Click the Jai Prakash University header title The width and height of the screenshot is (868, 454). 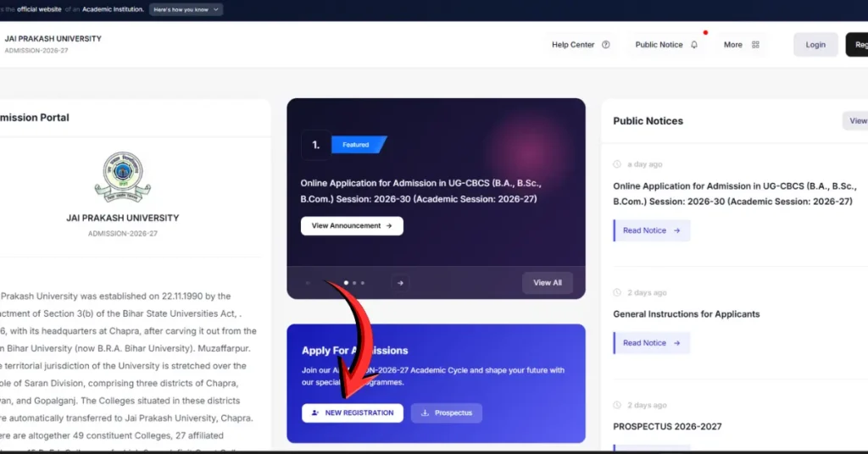[53, 39]
